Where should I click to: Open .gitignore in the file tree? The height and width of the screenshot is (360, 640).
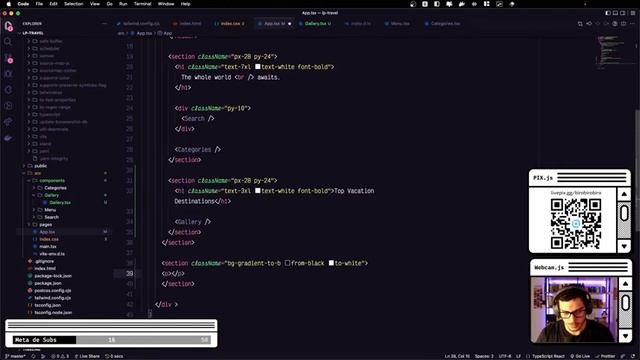44,261
